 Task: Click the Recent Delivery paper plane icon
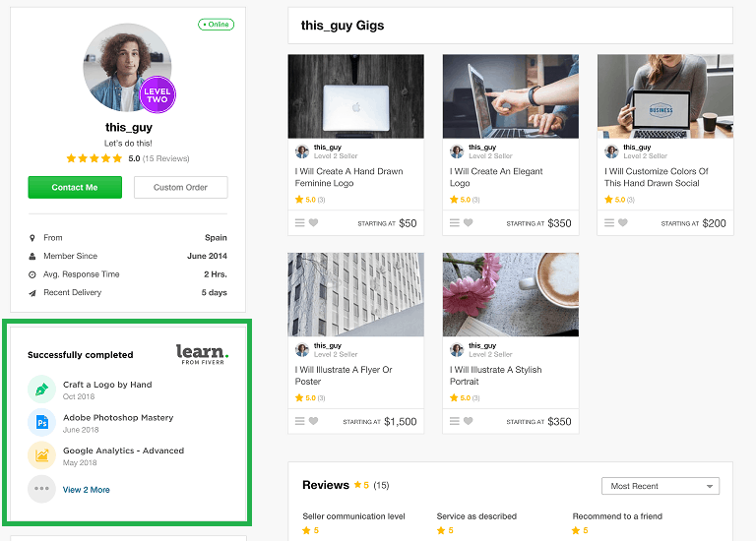pyautogui.click(x=32, y=293)
